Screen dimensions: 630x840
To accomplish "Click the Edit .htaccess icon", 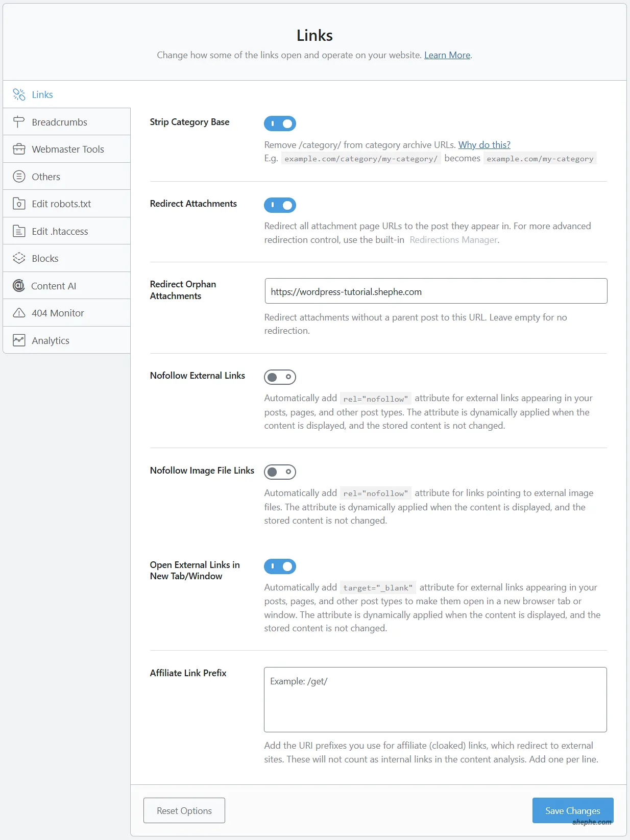I will click(19, 231).
